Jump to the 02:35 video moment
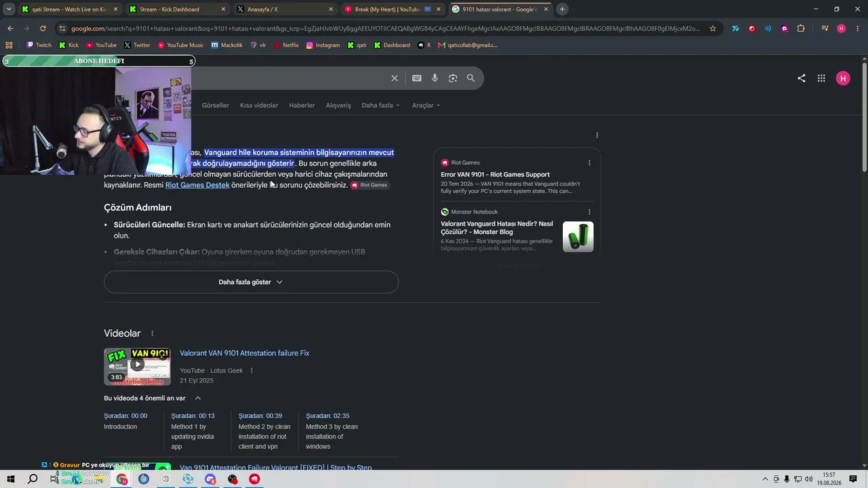This screenshot has height=488, width=868. pyautogui.click(x=328, y=416)
